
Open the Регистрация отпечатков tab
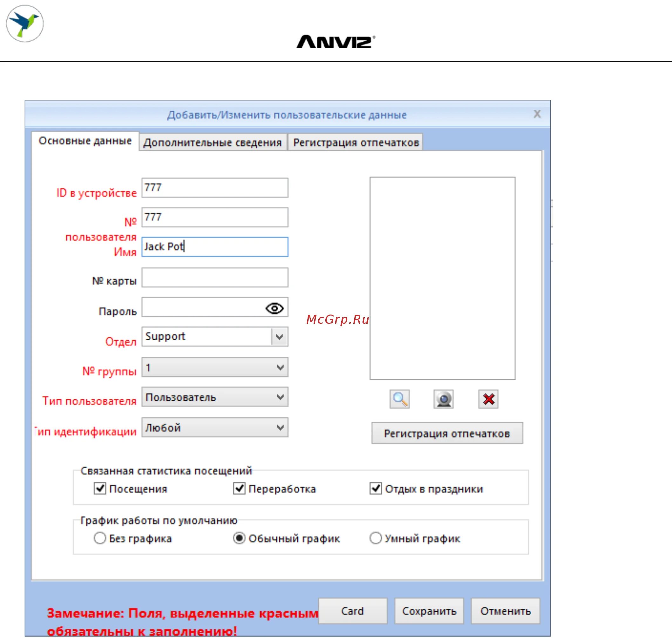tap(356, 142)
